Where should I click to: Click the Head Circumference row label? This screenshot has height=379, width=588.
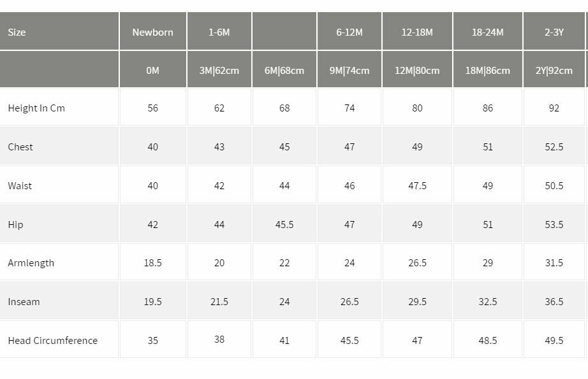pyautogui.click(x=53, y=341)
